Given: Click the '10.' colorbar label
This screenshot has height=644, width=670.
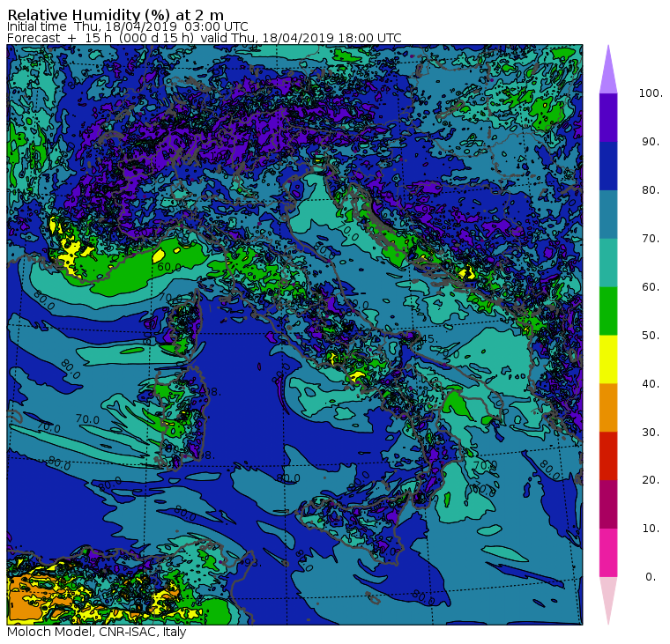Looking at the screenshot, I should point(651,529).
